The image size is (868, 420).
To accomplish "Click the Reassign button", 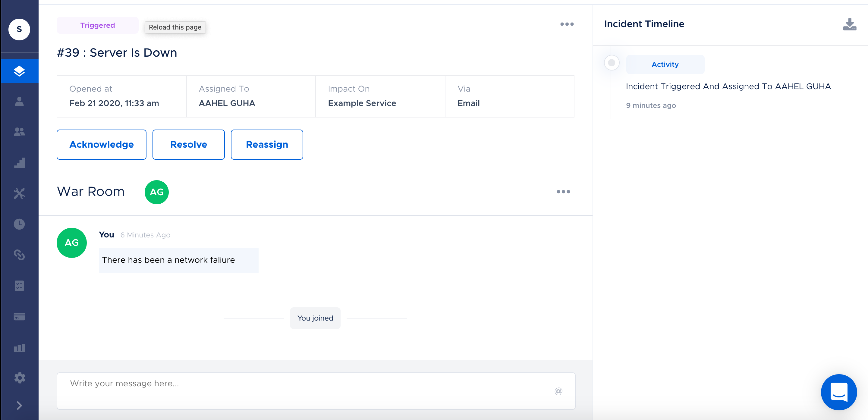I will pos(266,145).
